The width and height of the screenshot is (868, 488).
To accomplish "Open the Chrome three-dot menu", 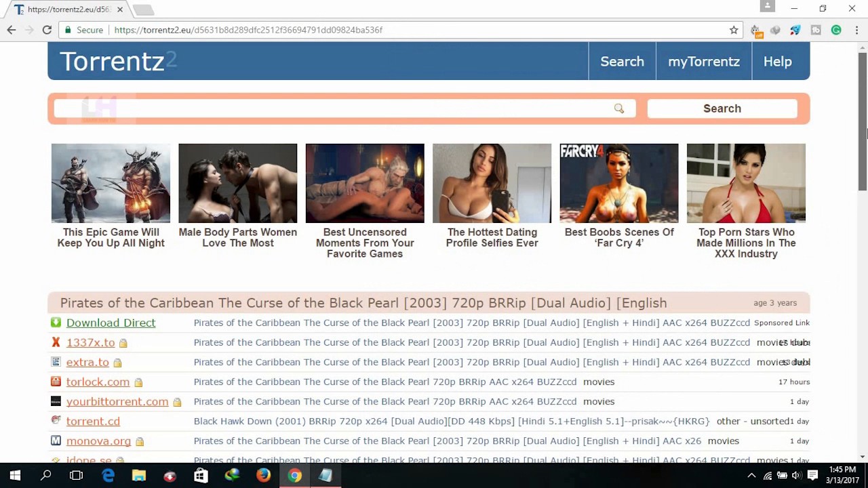I will click(x=856, y=30).
